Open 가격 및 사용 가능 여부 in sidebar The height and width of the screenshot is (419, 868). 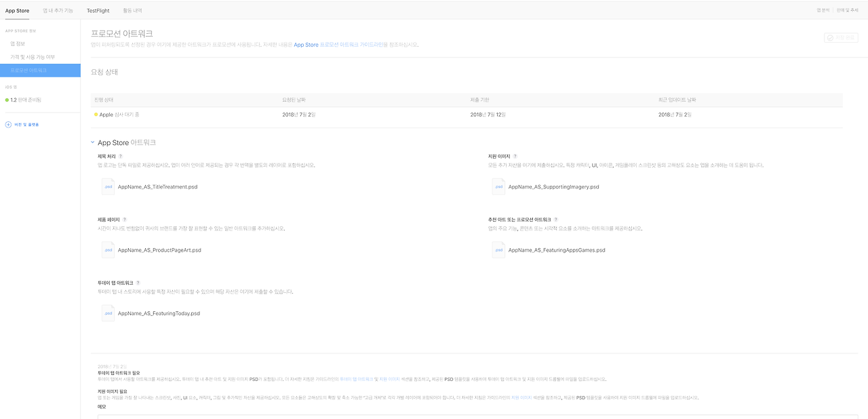click(x=33, y=57)
